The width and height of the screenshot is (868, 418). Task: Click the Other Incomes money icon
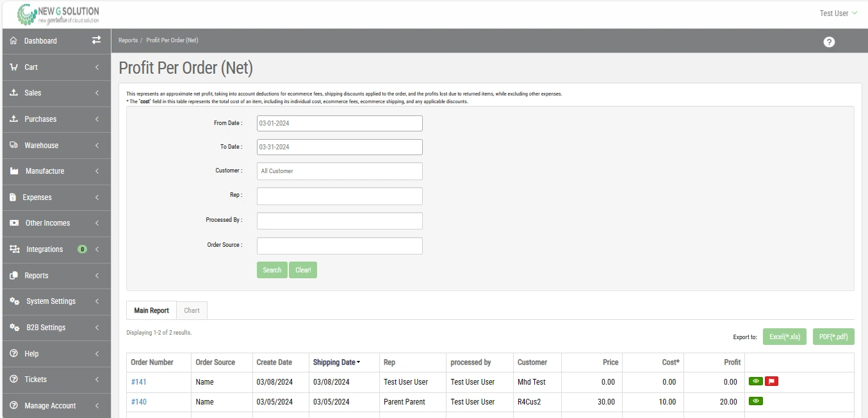(x=14, y=223)
